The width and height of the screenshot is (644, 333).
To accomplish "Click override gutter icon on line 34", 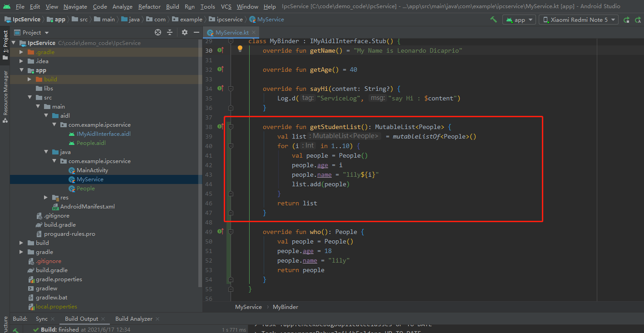I will tap(221, 89).
